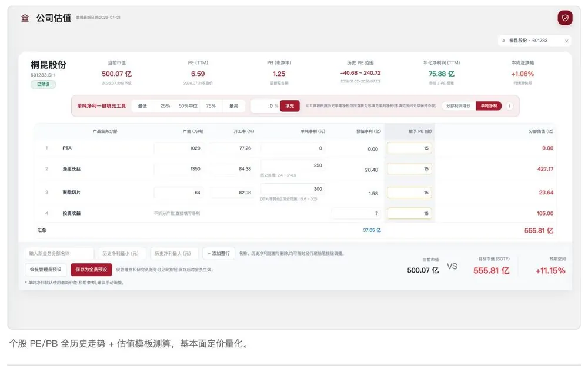
Task: Click the bank building icon beside 公司估值
Action: tap(25, 18)
